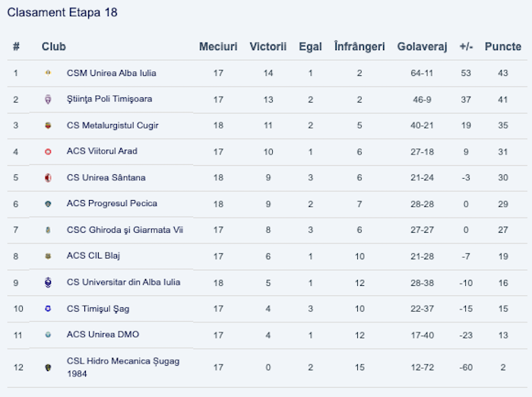Click the ACS Progresul Pecica club crest

[49, 204]
